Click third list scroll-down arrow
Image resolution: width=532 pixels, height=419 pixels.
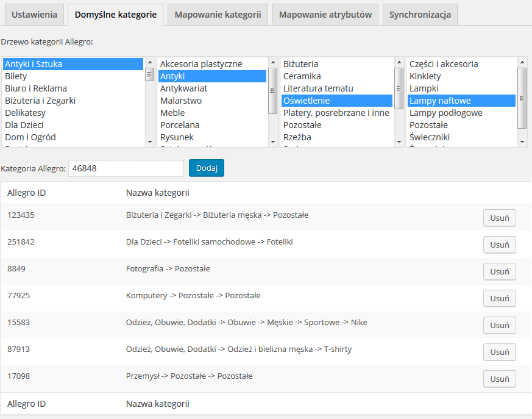(399, 142)
